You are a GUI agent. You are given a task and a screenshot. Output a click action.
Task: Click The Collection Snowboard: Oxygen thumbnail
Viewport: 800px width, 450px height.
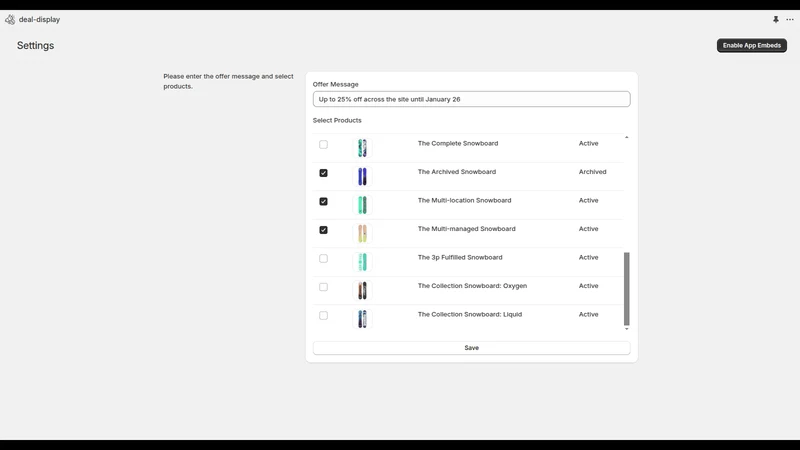pos(362,291)
